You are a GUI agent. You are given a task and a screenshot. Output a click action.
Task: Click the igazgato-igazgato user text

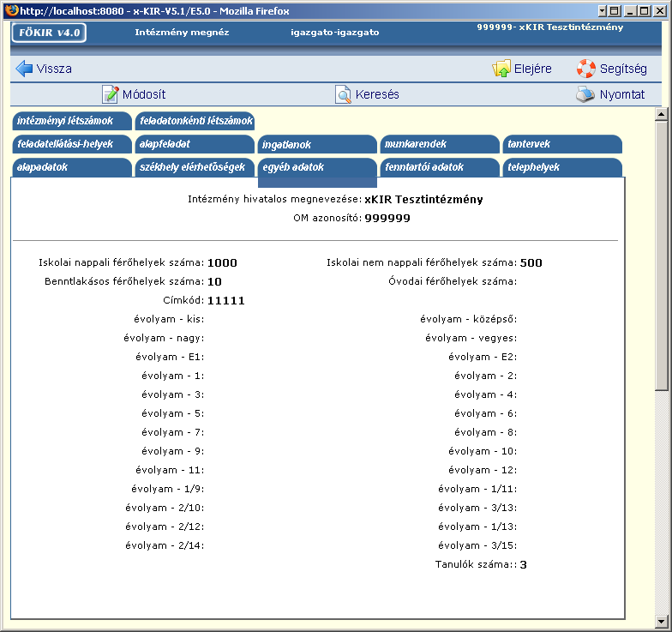pyautogui.click(x=334, y=33)
